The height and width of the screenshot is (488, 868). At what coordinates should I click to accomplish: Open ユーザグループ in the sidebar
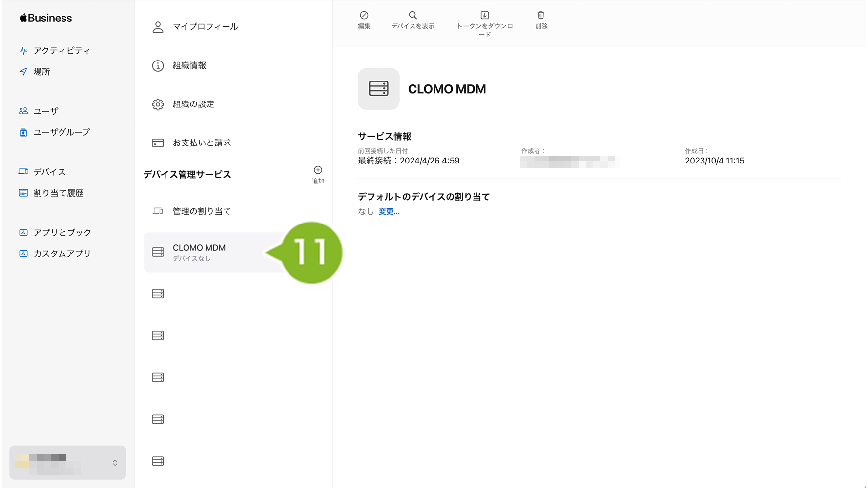55,132
